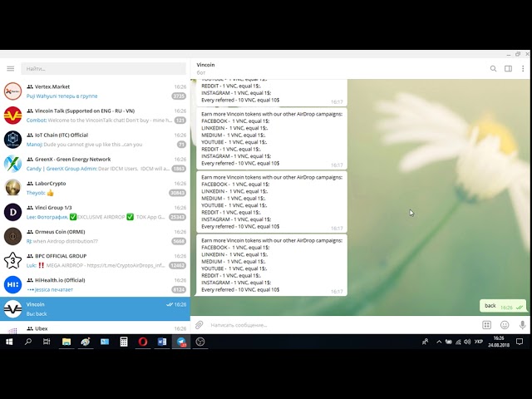Click the microphone voice message icon
The image size is (532, 399).
pyautogui.click(x=523, y=325)
